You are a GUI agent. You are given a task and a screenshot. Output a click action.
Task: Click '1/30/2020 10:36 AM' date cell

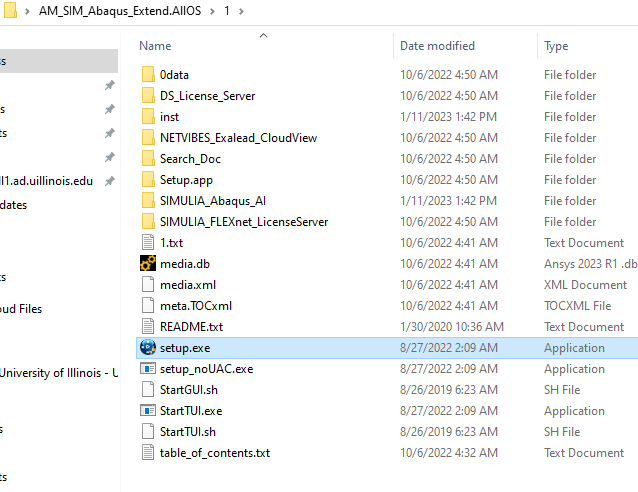452,327
